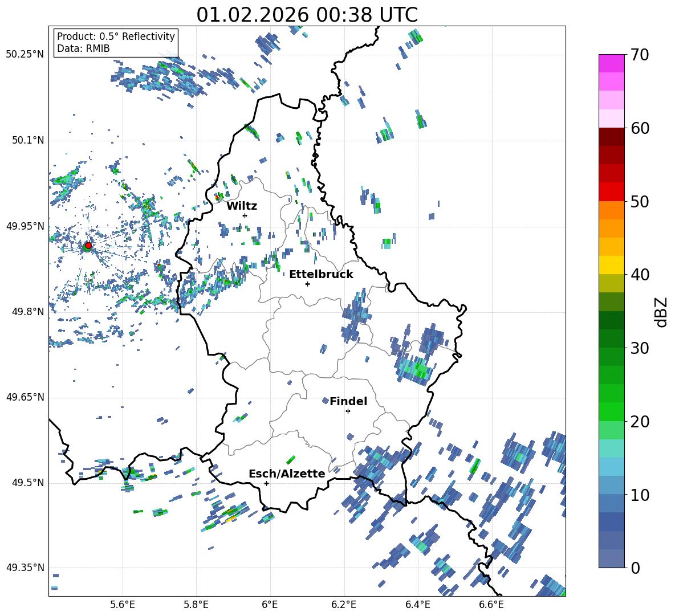Click the 49.95°N latitude label
The image size is (675, 616).
[x=25, y=226]
